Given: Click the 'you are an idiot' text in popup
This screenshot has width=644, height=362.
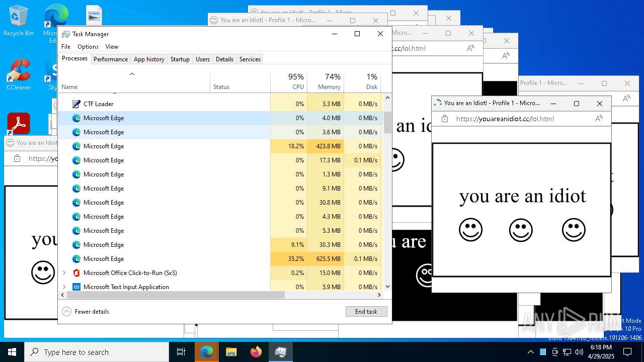Looking at the screenshot, I should pyautogui.click(x=522, y=196).
